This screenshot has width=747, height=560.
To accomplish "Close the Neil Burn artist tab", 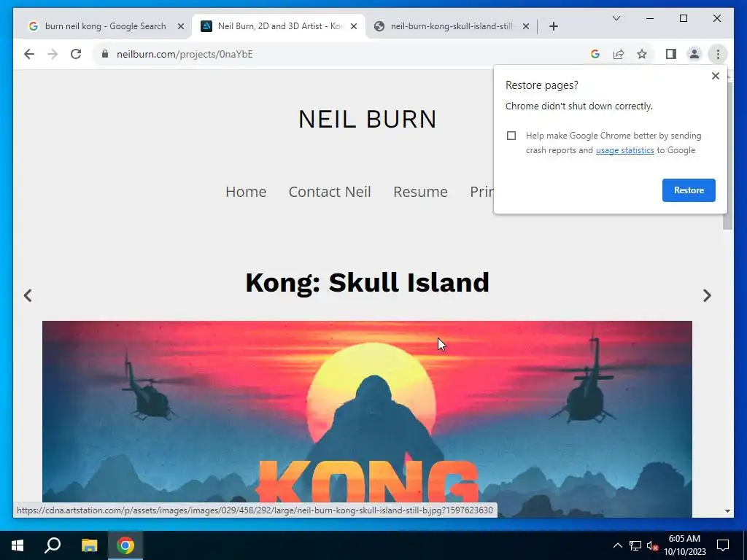I will click(x=354, y=27).
